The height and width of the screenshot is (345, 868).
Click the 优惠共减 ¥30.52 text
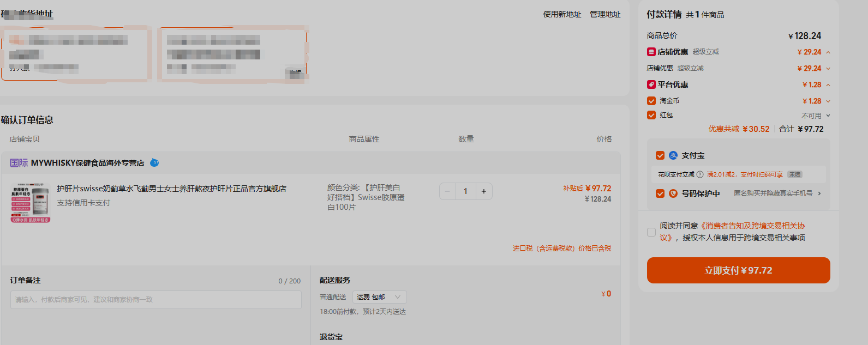[x=739, y=129]
